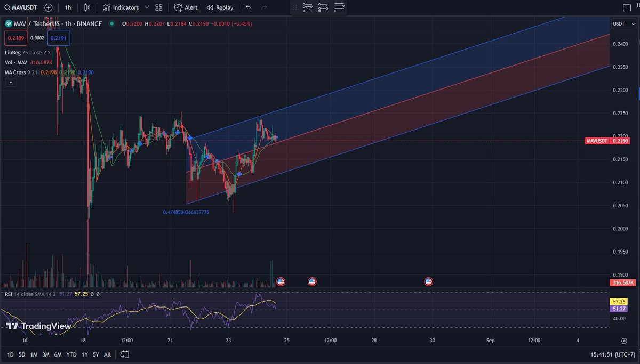
Task: Set the date range to All
Action: click(x=107, y=354)
